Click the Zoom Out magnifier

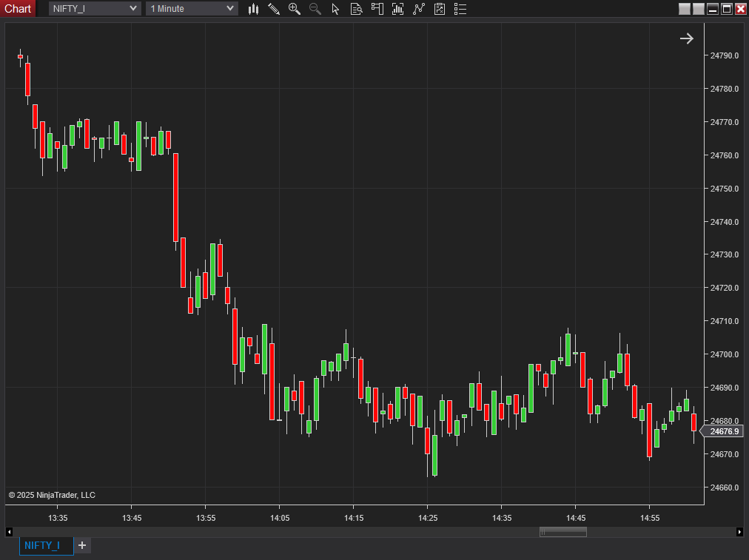coord(315,9)
